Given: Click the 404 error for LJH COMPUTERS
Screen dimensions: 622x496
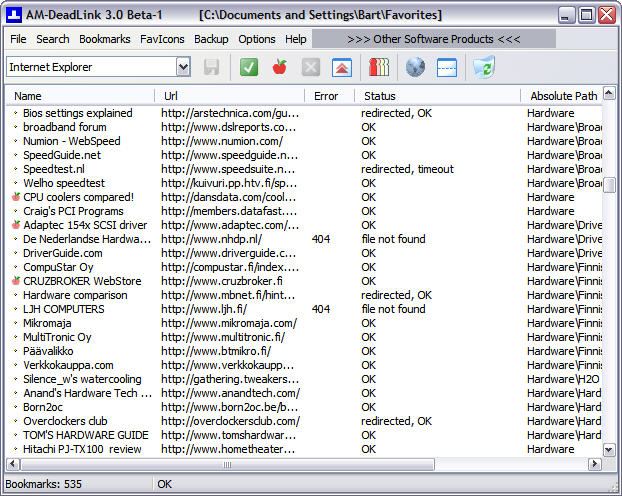Looking at the screenshot, I should [x=321, y=309].
